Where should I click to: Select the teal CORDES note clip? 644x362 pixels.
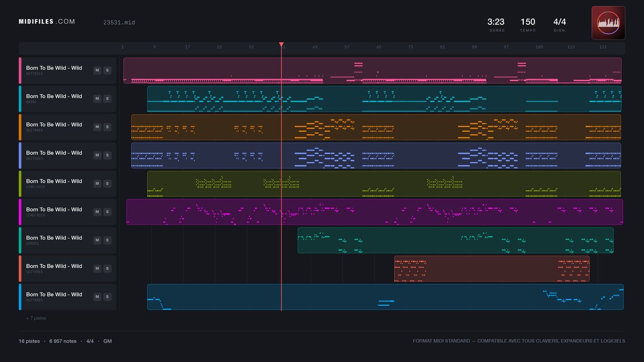pos(456,240)
